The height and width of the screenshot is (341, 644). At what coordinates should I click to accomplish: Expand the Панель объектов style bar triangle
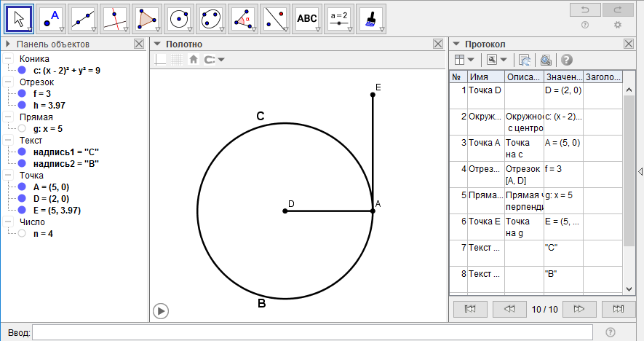coord(8,44)
